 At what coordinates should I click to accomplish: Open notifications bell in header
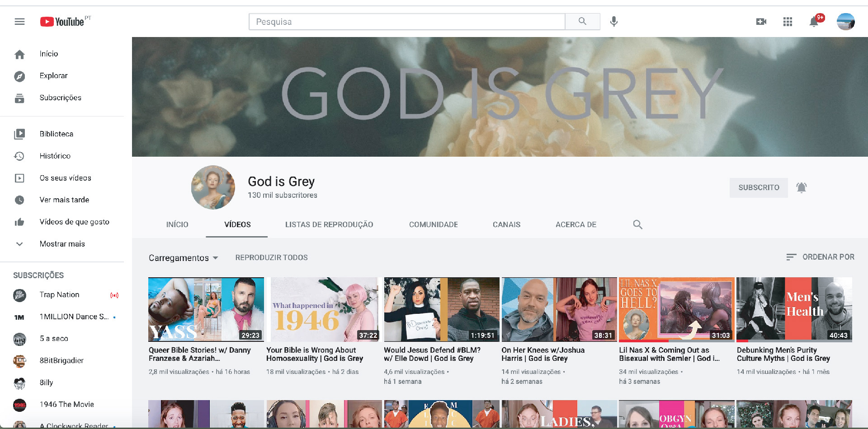click(x=814, y=21)
